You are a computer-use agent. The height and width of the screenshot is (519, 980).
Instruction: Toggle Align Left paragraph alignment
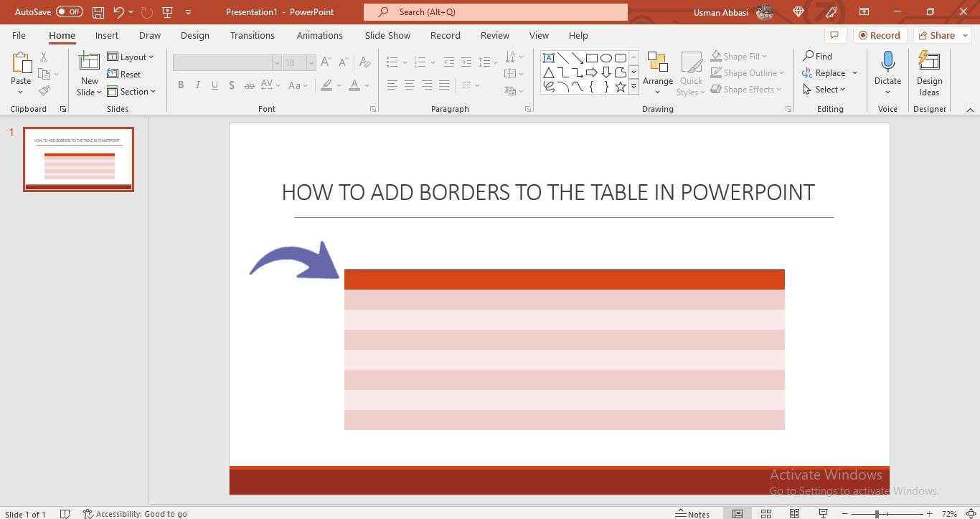392,85
